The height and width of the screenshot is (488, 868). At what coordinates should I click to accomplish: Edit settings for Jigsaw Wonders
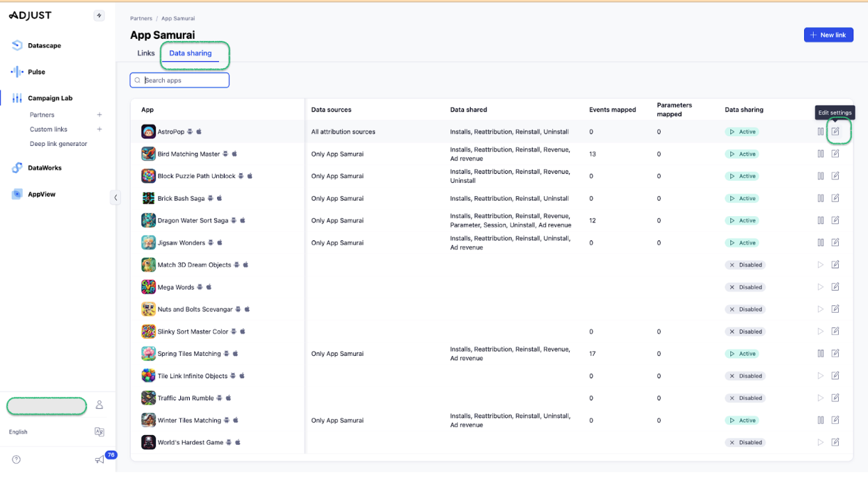835,243
